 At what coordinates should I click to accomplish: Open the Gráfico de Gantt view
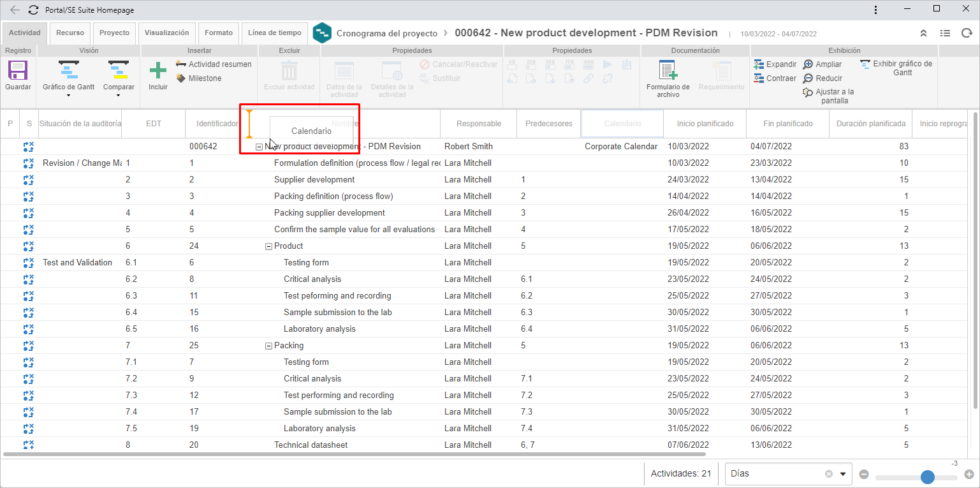pyautogui.click(x=68, y=75)
